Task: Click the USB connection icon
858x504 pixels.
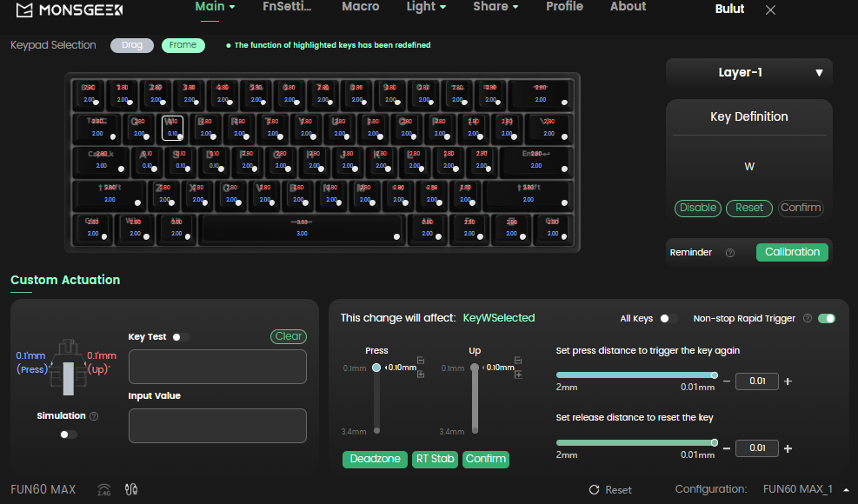Action: (x=130, y=489)
